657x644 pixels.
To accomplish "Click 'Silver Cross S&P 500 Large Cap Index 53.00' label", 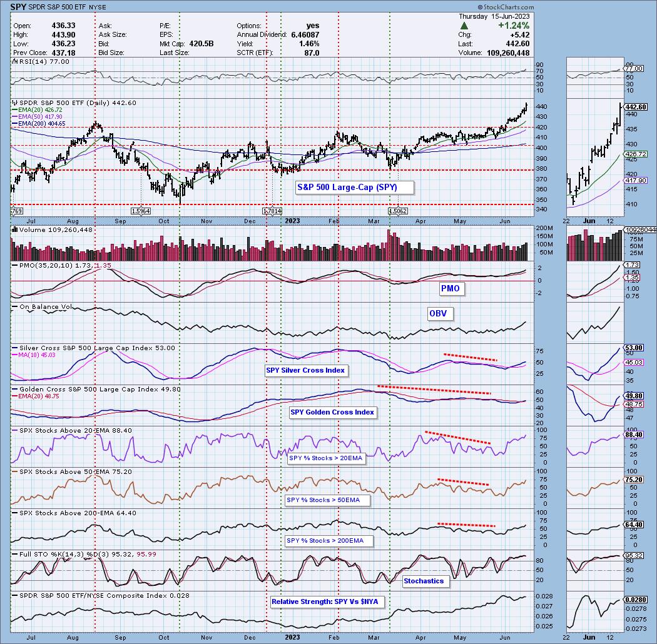I will [x=97, y=348].
